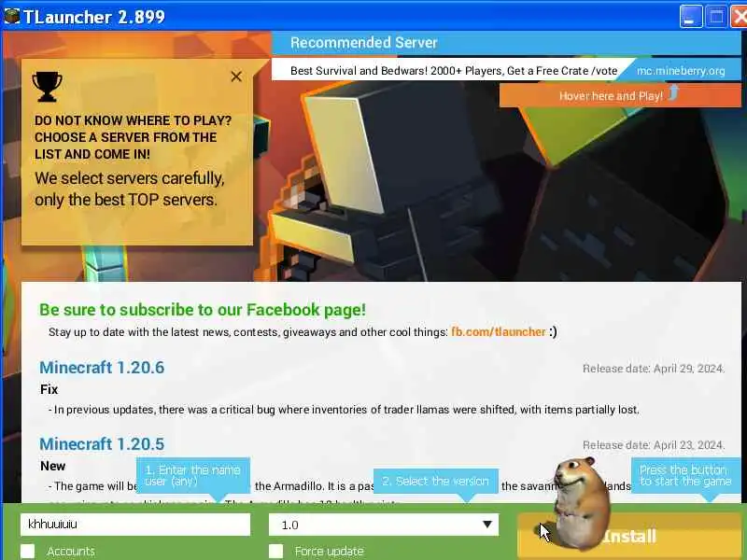The height and width of the screenshot is (560, 747).
Task: Enable the Accounts checkbox
Action: click(28, 552)
